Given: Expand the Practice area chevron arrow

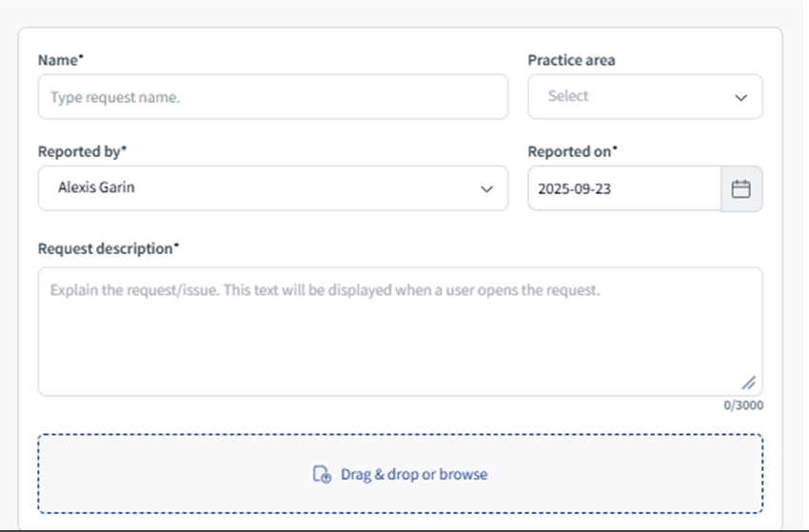Looking at the screenshot, I should pyautogui.click(x=740, y=97).
